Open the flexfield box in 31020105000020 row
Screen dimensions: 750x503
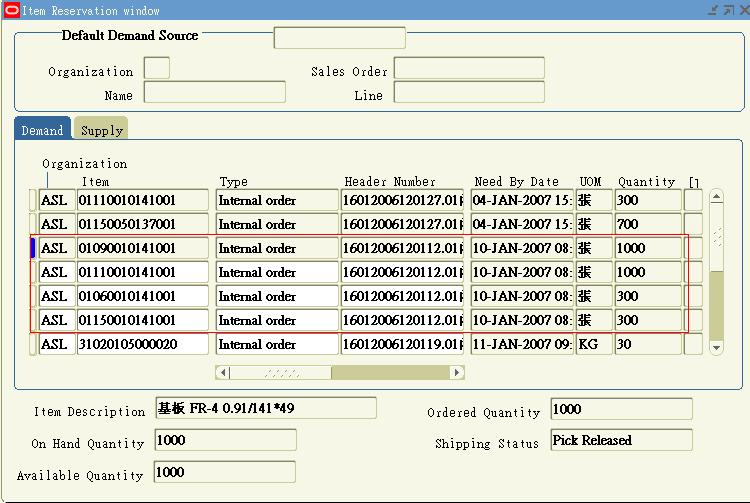point(693,344)
